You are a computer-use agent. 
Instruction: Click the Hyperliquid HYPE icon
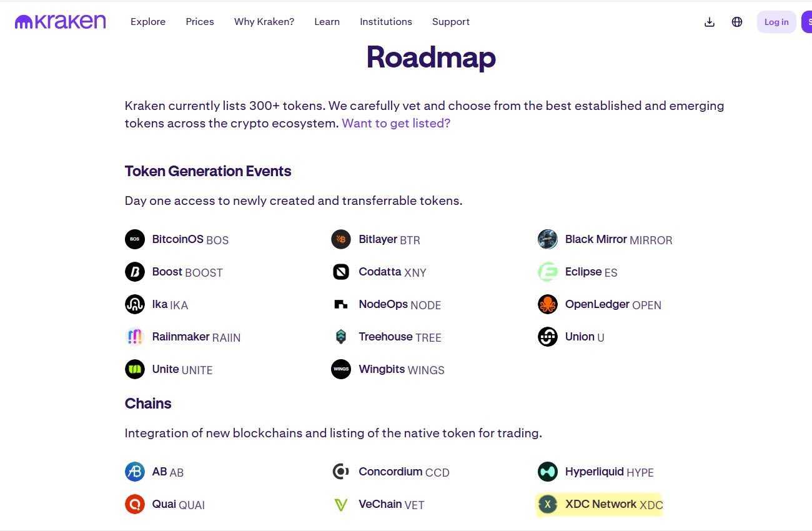548,472
